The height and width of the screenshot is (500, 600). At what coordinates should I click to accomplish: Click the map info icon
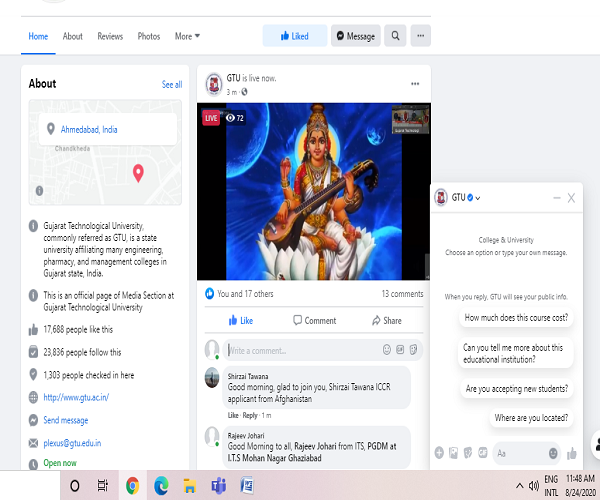pyautogui.click(x=39, y=191)
